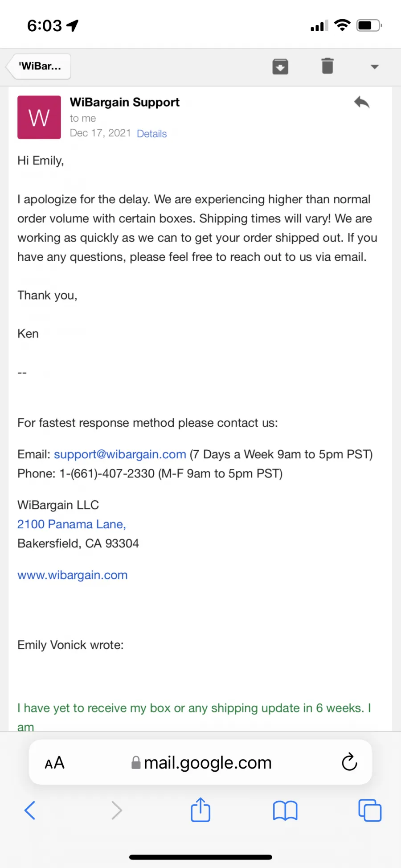The width and height of the screenshot is (401, 868).
Task: Open the AA text size menu
Action: (55, 763)
